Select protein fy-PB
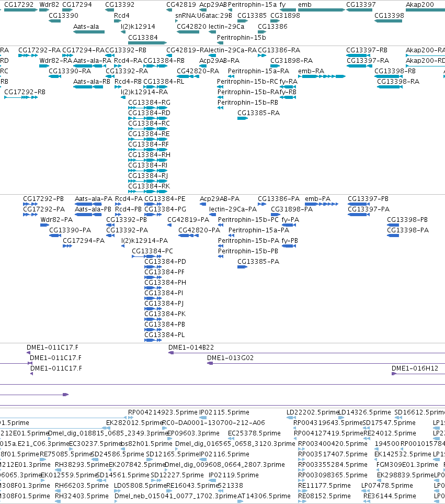Viewport: 445px width, 504px height. pyautogui.click(x=289, y=246)
